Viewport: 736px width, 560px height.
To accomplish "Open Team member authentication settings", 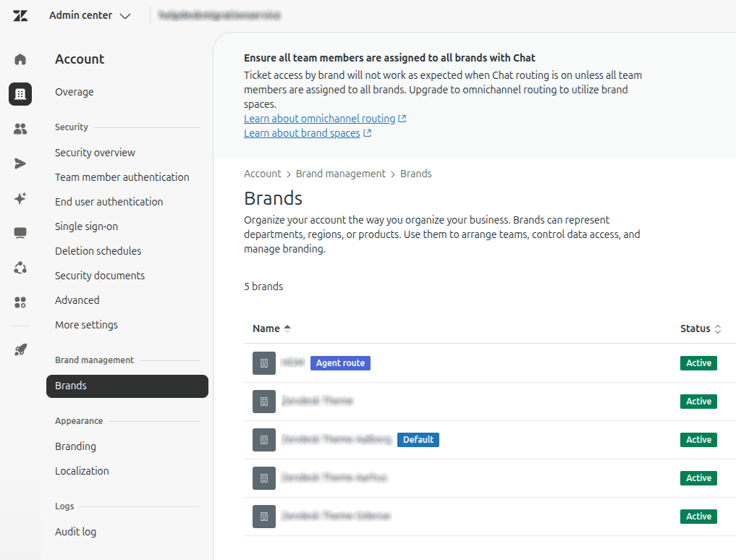I will [x=122, y=177].
